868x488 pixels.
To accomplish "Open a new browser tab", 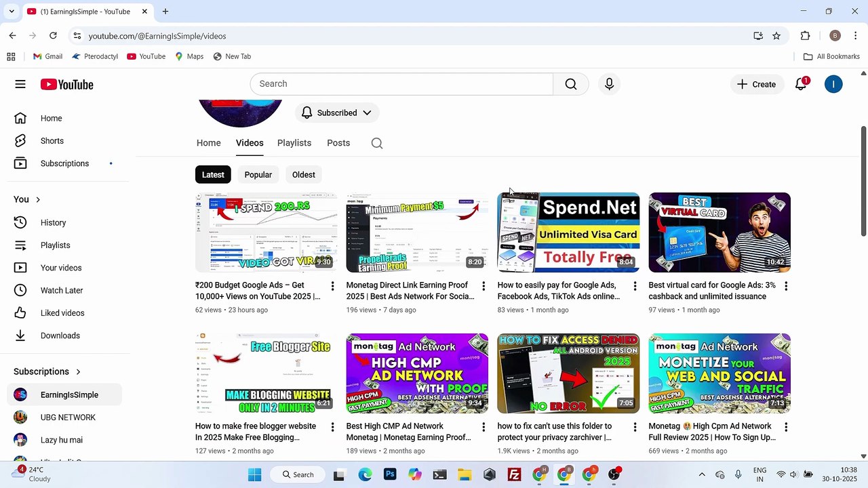I will tap(165, 12).
